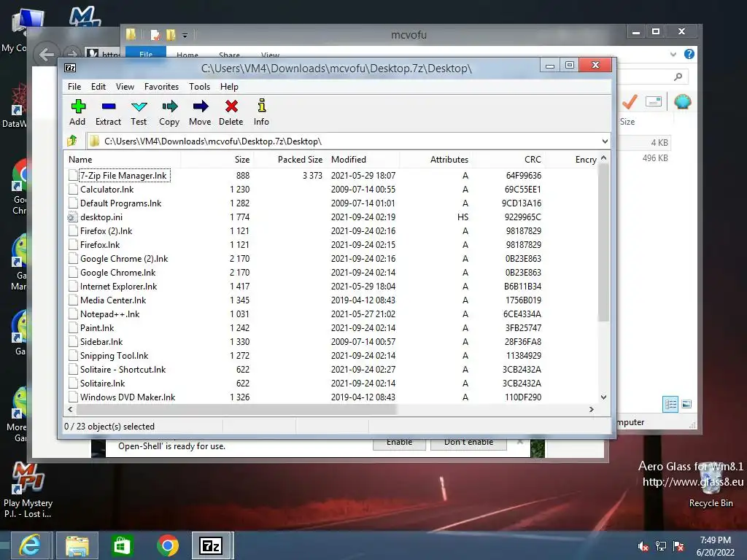Click search magnifier in mcvofu window
This screenshot has width=747, height=560.
coord(678,76)
